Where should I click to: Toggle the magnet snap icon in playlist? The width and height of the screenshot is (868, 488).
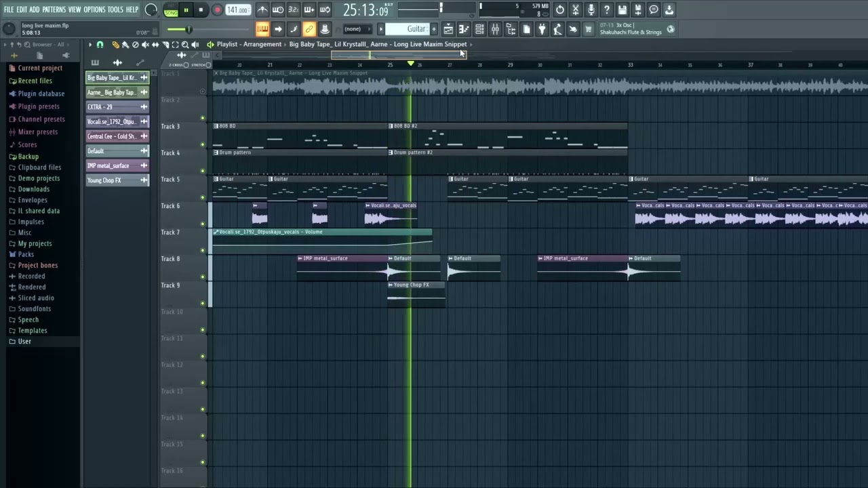tap(100, 45)
